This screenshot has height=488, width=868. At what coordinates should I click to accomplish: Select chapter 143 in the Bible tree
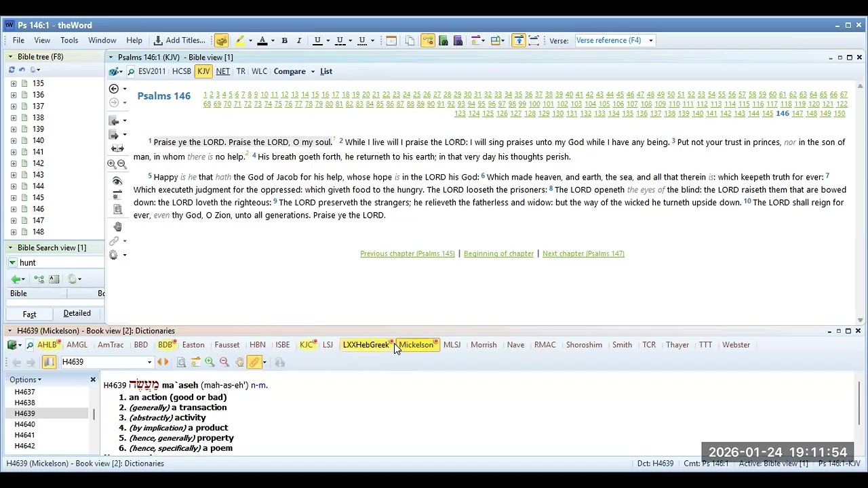[x=38, y=175]
